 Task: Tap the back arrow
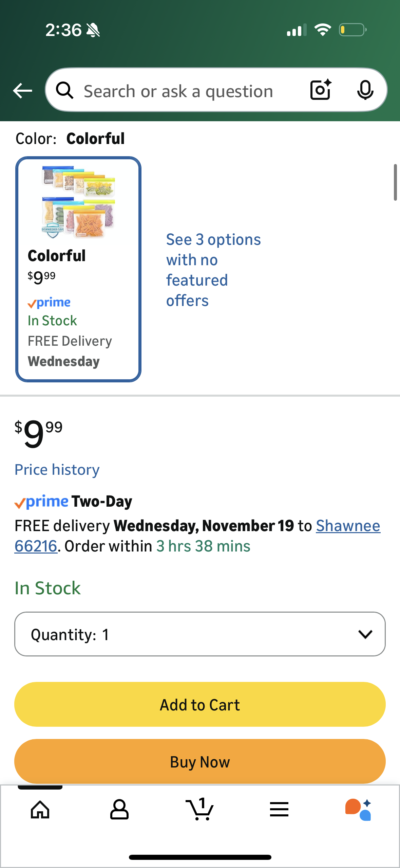click(22, 90)
